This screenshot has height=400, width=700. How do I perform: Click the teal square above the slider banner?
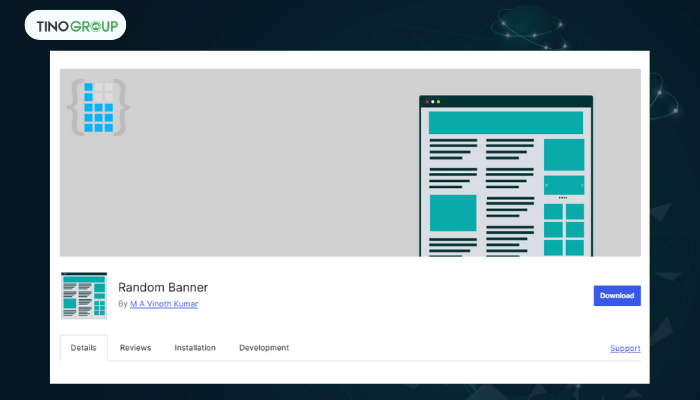click(563, 155)
